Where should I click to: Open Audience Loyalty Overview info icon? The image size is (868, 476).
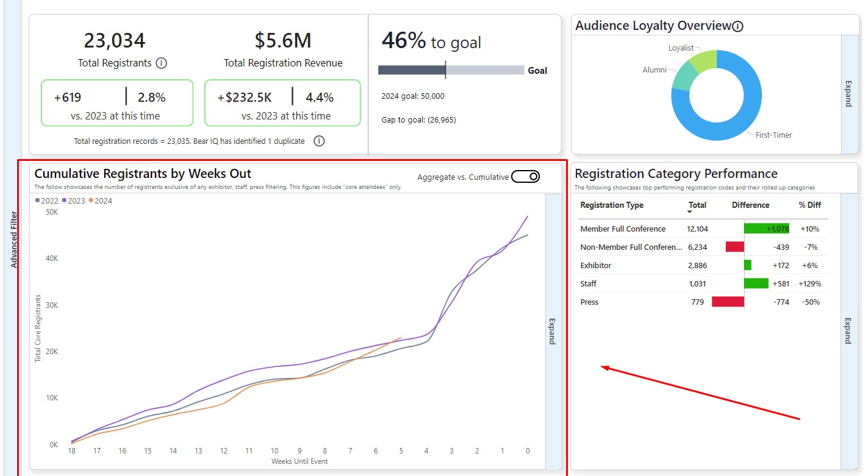pyautogui.click(x=737, y=26)
